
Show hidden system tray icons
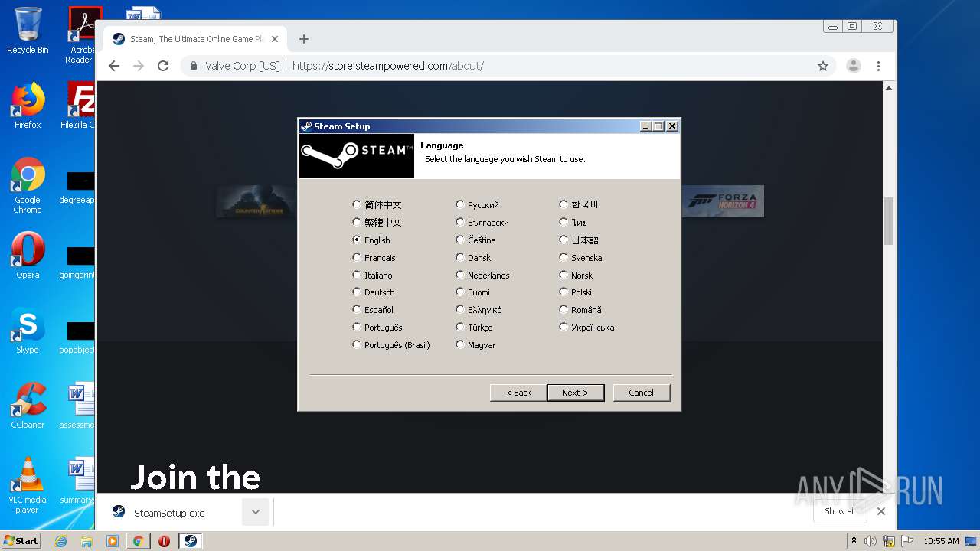[x=854, y=541]
